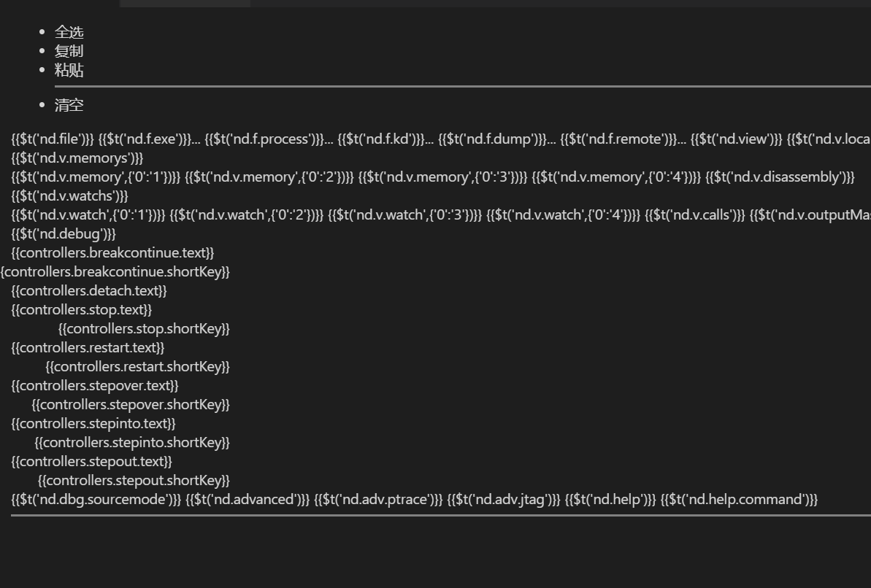
Task: Click the nd.f.dump item
Action: [496, 139]
